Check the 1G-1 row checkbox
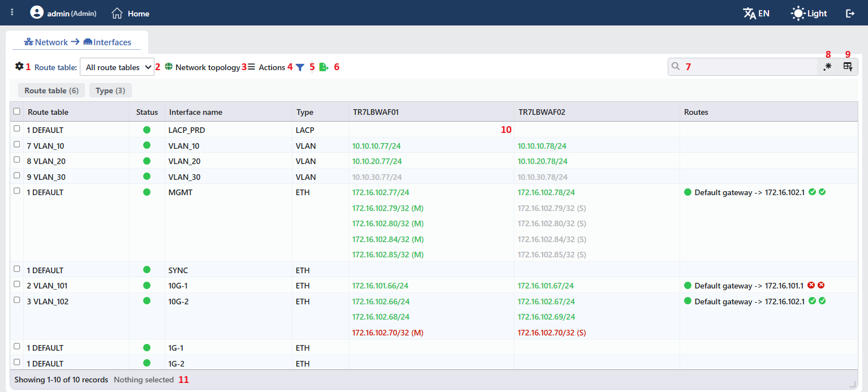868x392 pixels. (16, 347)
